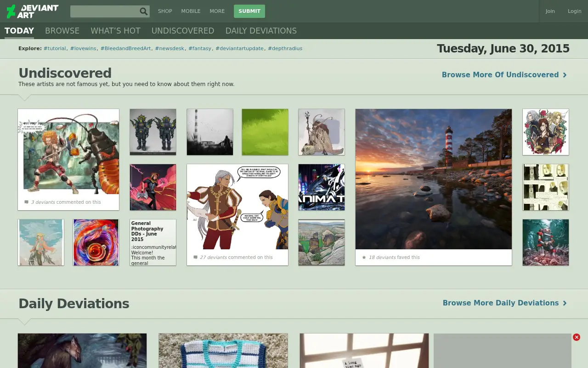588x368 pixels.
Task: Open the ANIMAT neon graphic thumbnail
Action: tap(322, 187)
